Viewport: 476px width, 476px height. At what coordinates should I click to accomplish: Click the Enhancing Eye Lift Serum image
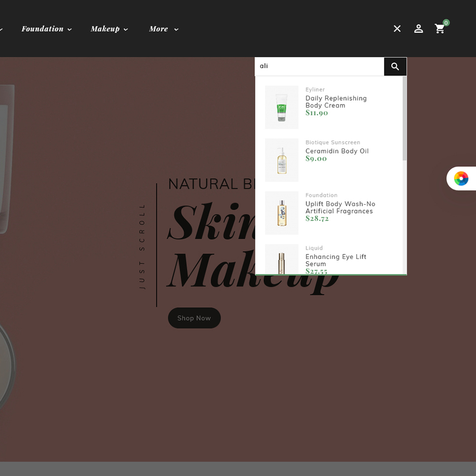pos(282,259)
